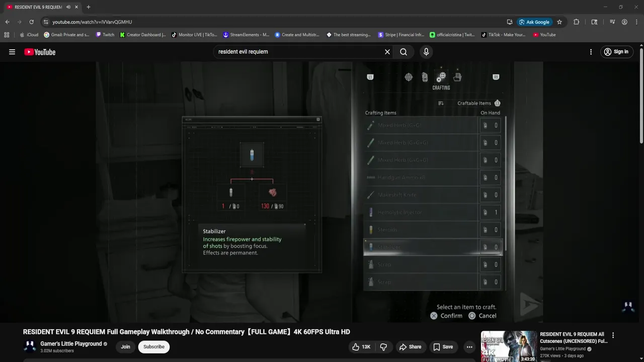644x362 pixels.
Task: Open Gamer's Little Playground channel avatar
Action: pyautogui.click(x=30, y=346)
